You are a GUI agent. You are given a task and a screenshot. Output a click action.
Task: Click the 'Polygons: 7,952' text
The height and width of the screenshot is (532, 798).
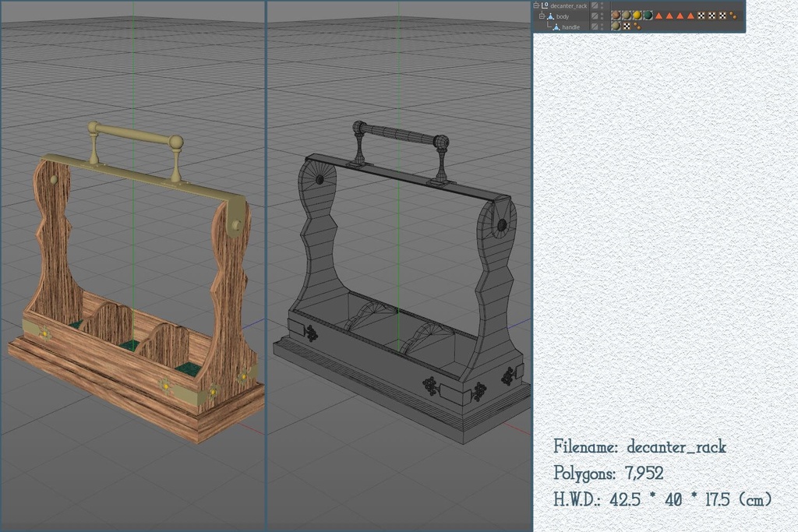tap(608, 473)
